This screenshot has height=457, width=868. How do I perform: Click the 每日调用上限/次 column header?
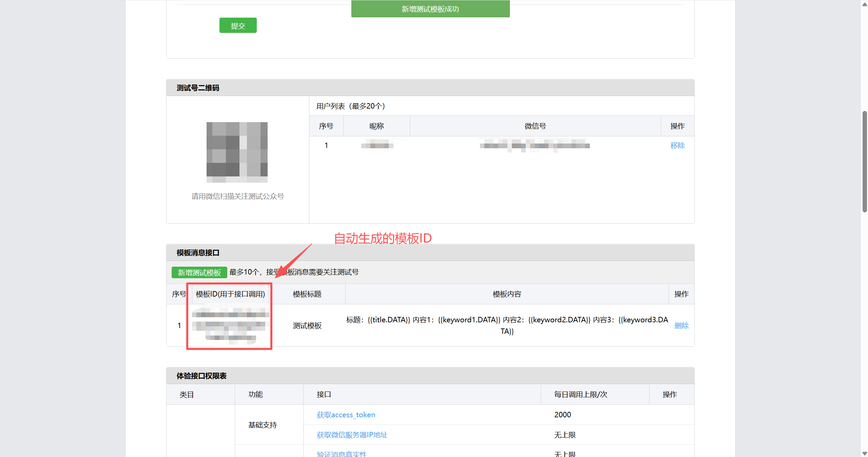click(x=580, y=394)
